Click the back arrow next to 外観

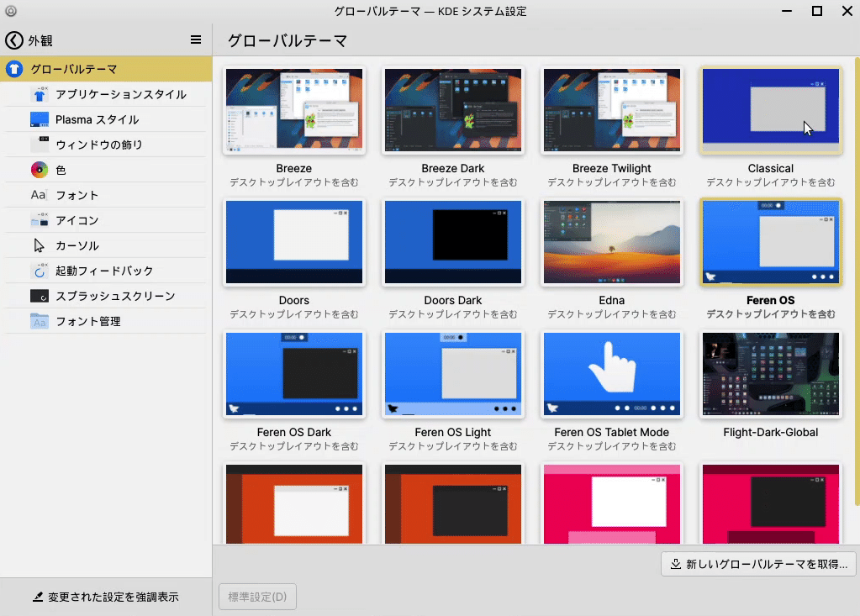(x=13, y=40)
